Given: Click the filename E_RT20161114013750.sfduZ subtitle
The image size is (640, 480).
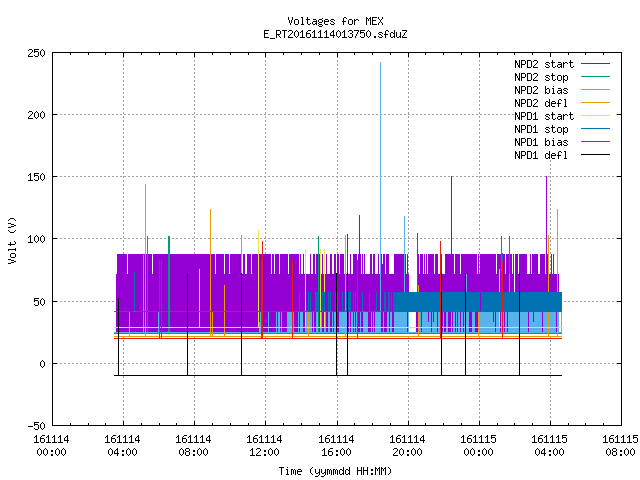Looking at the screenshot, I should pos(335,34).
